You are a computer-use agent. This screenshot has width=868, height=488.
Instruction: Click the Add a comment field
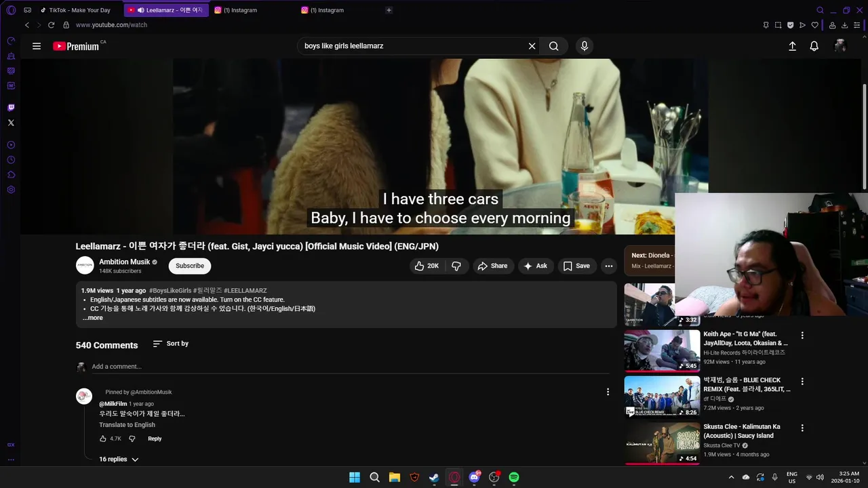(x=349, y=367)
